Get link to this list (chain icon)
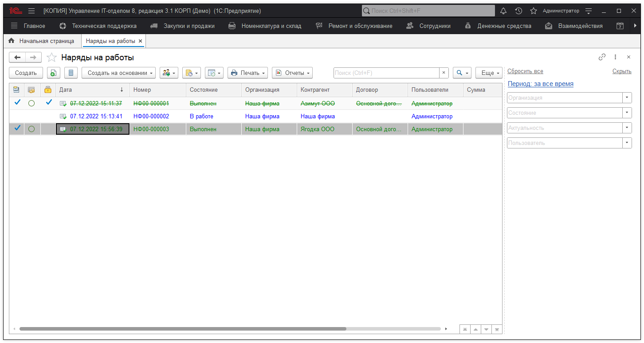Viewport: 644px width, 343px height. 602,57
